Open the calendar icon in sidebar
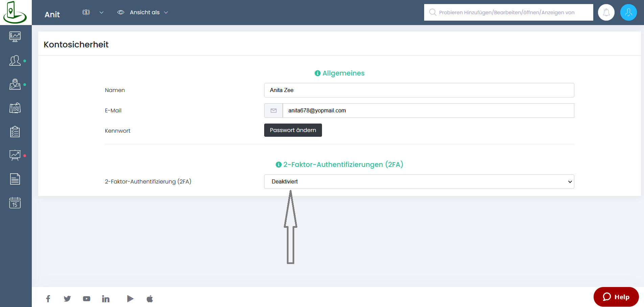This screenshot has height=307, width=644. (15, 203)
